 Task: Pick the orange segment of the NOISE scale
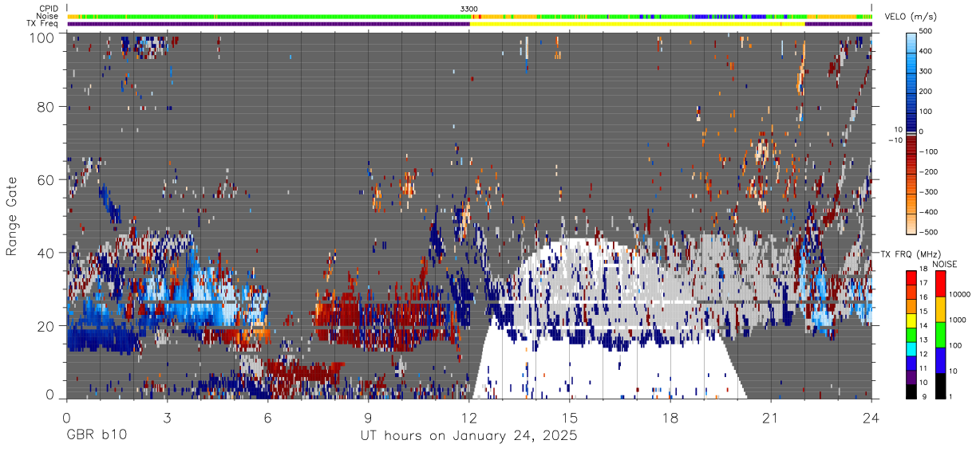(x=939, y=308)
